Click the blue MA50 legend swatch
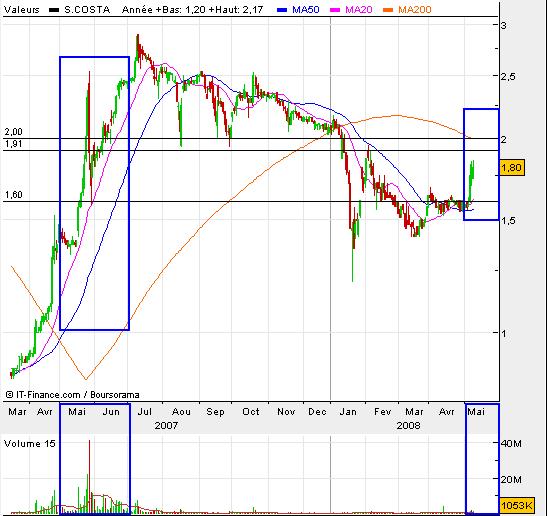548x516 pixels. pos(282,10)
